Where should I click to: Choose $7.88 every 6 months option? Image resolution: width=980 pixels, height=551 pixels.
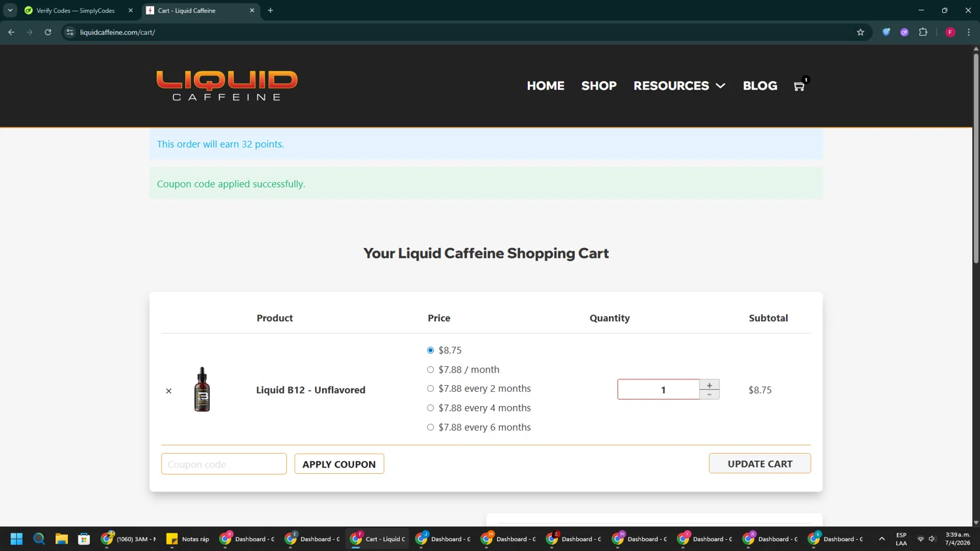[x=430, y=428]
